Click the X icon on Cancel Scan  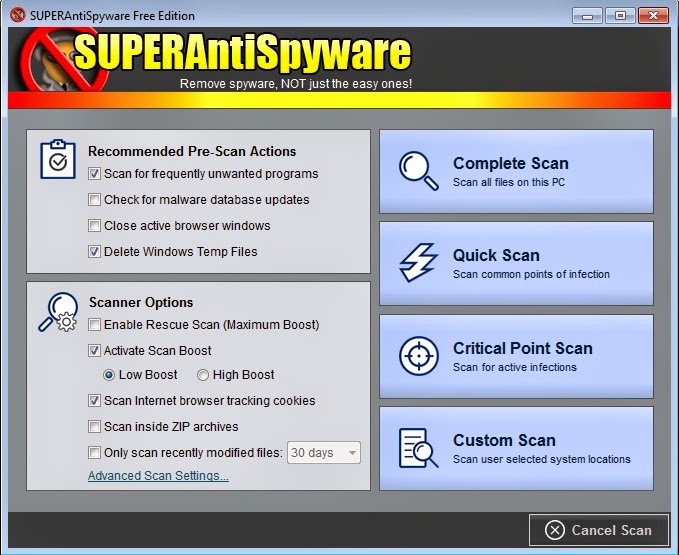[555, 530]
